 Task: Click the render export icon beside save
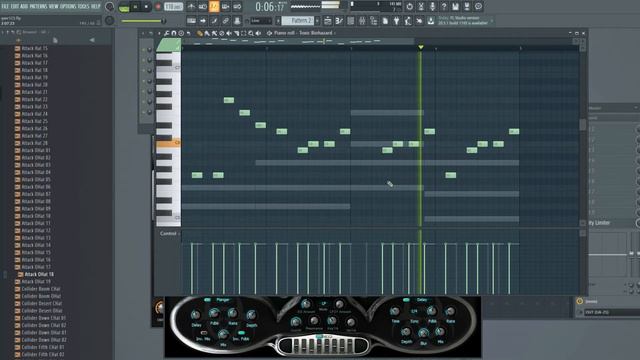pyautogui.click(x=467, y=7)
